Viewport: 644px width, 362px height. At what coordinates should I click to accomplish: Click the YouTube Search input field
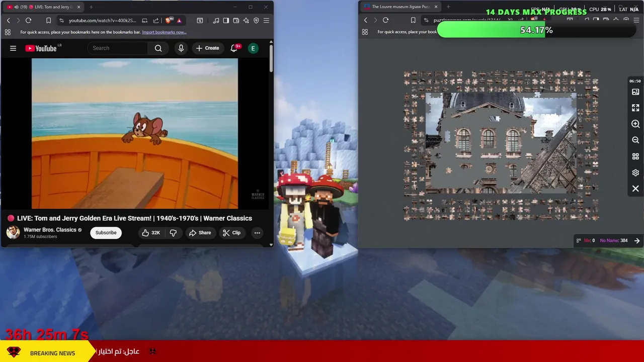118,48
